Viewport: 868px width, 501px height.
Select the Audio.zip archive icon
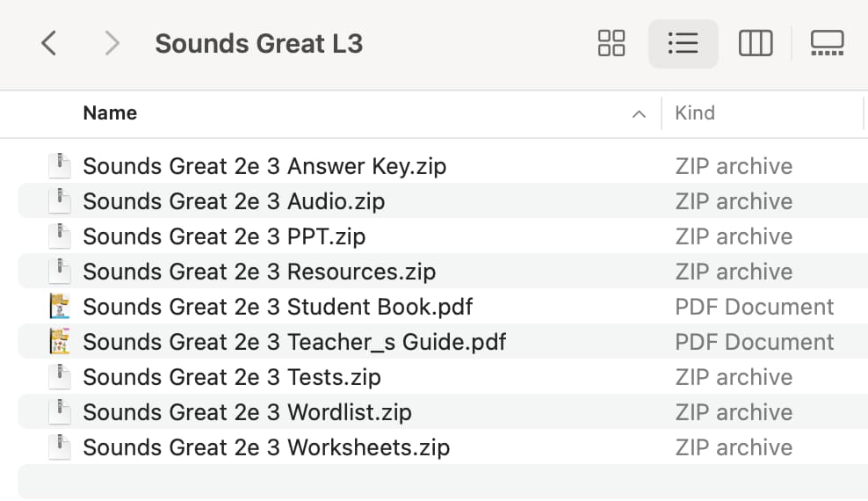click(60, 201)
